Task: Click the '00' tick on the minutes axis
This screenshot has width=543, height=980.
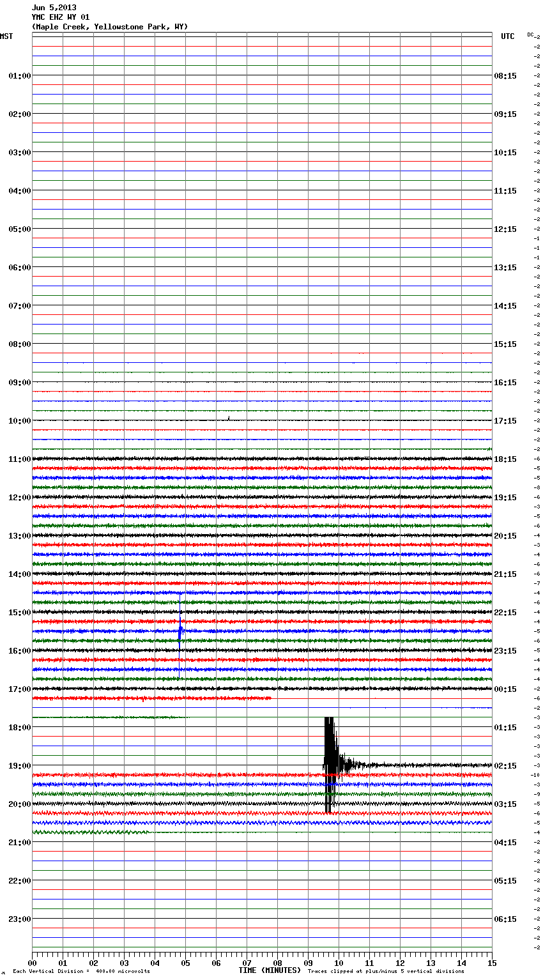Action: tap(32, 963)
